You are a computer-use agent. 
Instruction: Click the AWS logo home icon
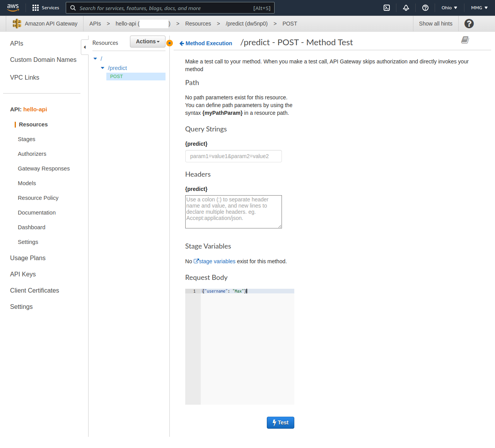(x=13, y=8)
